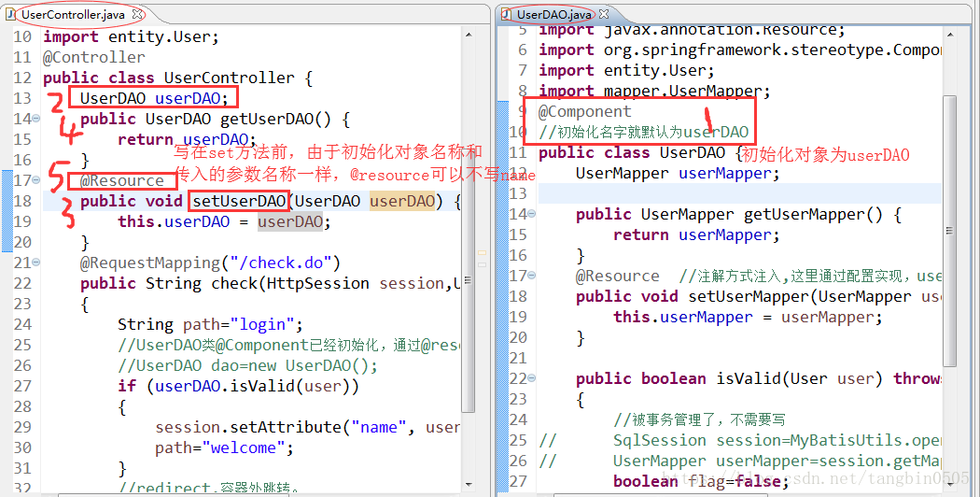Screen dimensions: 980x497
Task: Close the UserDAO.java tab
Action: (x=604, y=13)
